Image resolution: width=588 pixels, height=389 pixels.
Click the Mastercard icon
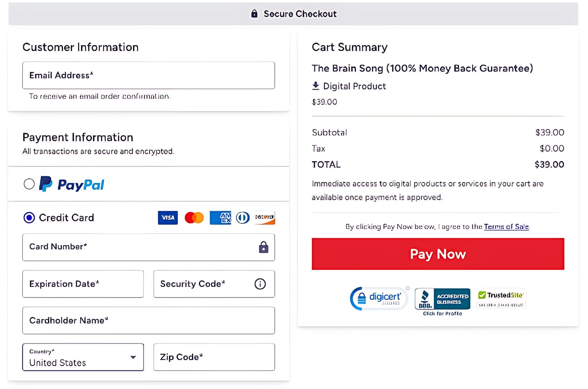pyautogui.click(x=194, y=218)
